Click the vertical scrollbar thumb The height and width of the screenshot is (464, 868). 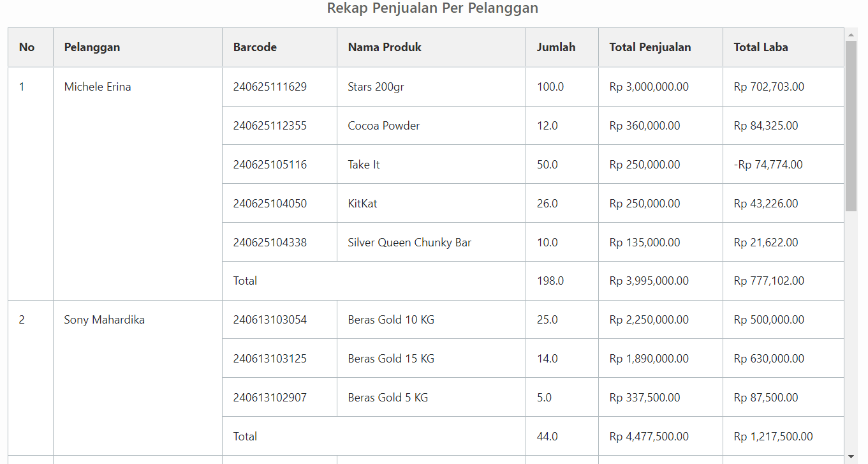[x=851, y=126]
